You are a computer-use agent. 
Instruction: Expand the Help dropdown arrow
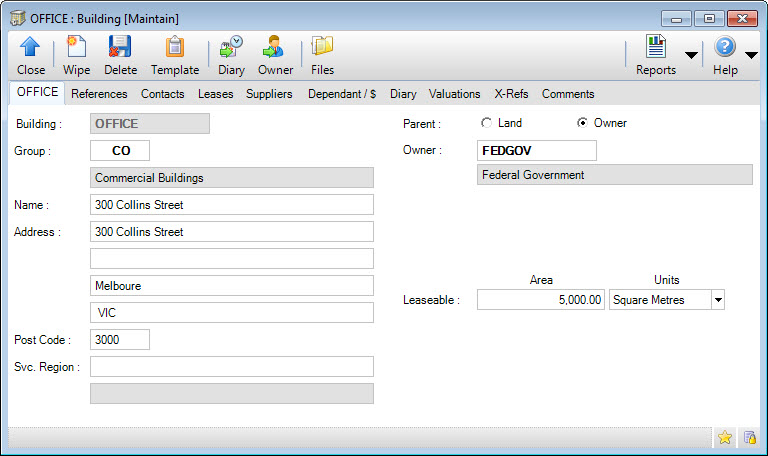(751, 55)
